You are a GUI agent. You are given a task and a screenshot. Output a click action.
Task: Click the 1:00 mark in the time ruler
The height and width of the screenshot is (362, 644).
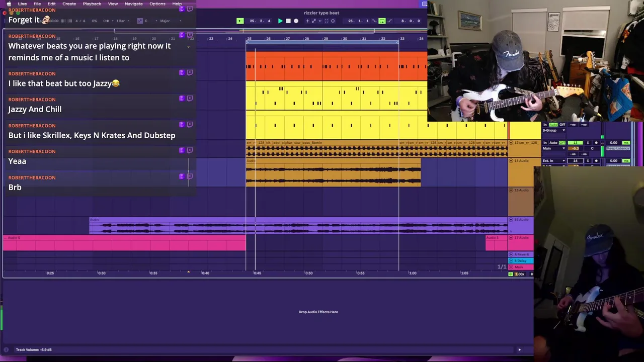[x=413, y=273]
